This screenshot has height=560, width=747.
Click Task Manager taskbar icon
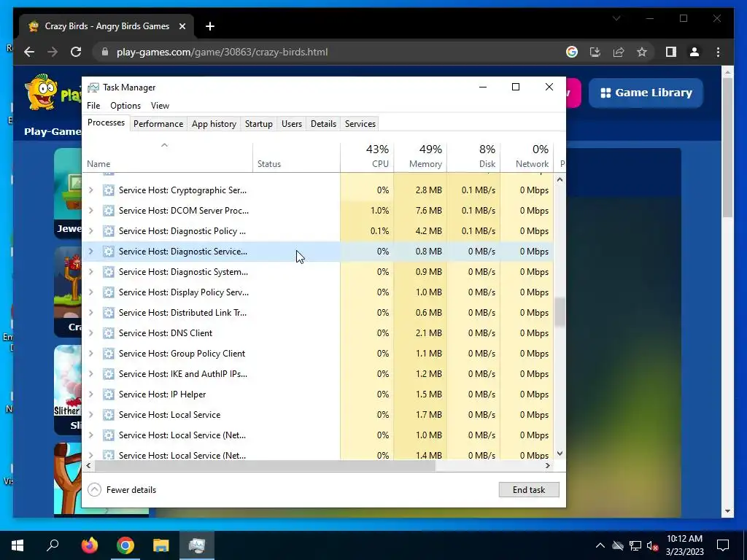(x=197, y=545)
